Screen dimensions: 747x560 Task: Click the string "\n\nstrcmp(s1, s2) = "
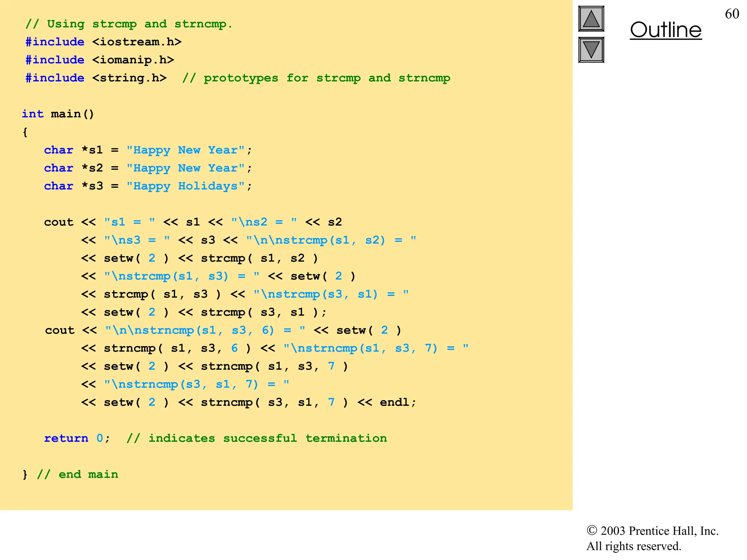[x=331, y=240]
